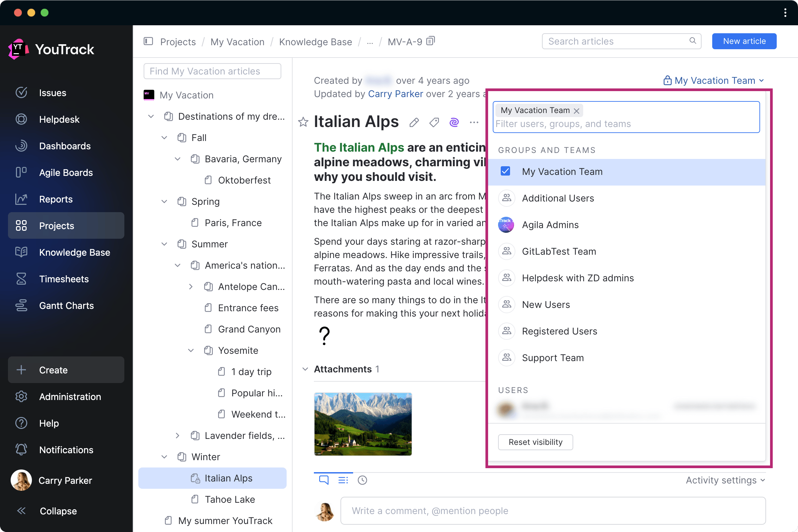Uncheck the My Vacation Team checkbox
Image resolution: width=798 pixels, height=532 pixels.
click(x=505, y=171)
